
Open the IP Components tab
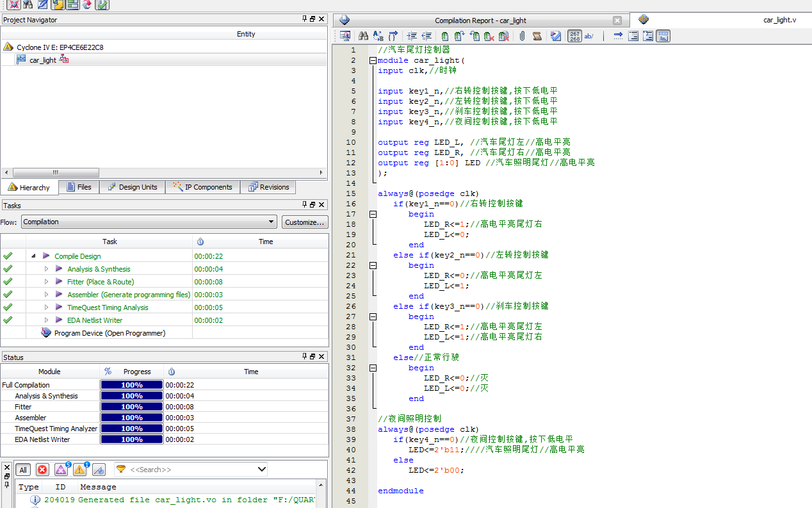pyautogui.click(x=203, y=187)
